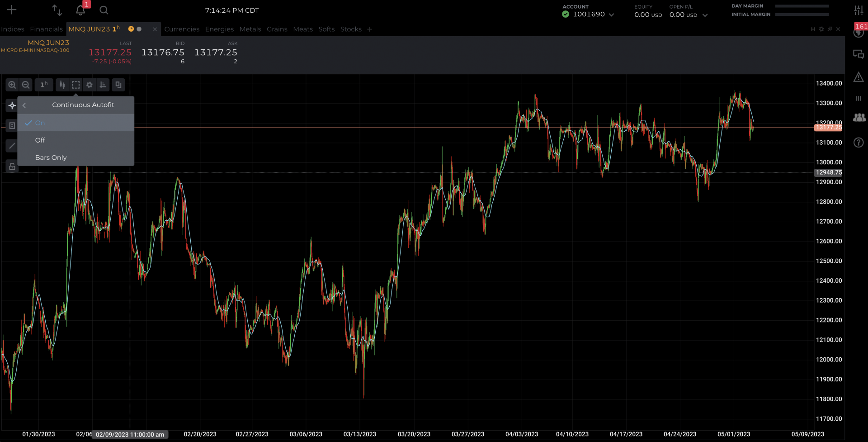Viewport: 868px width, 442px height.
Task: Click the BID price 13176.75
Action: tap(163, 52)
